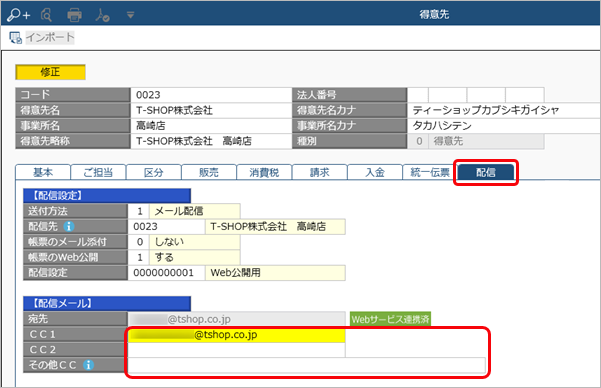Click the 【配信メール】 section header

pyautogui.click(x=107, y=303)
